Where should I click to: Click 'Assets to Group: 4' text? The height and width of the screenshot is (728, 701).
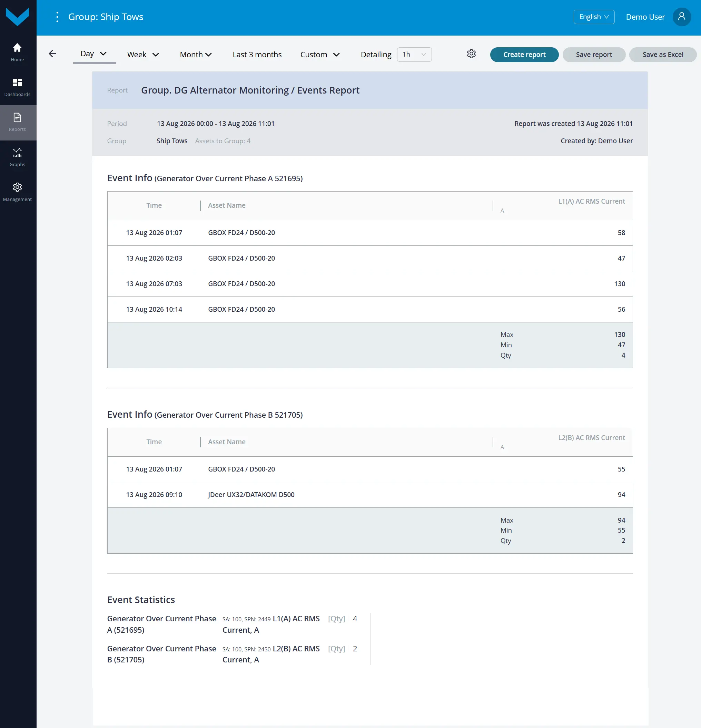(x=223, y=141)
